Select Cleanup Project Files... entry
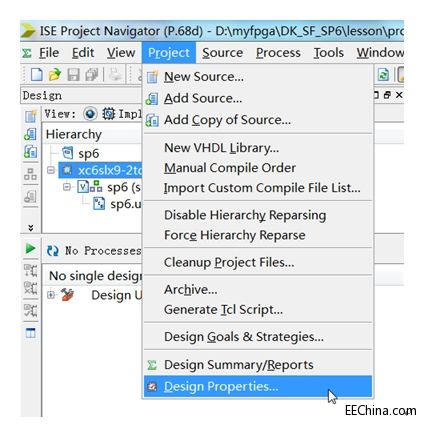Image resolution: width=423 pixels, height=424 pixels. point(229,263)
